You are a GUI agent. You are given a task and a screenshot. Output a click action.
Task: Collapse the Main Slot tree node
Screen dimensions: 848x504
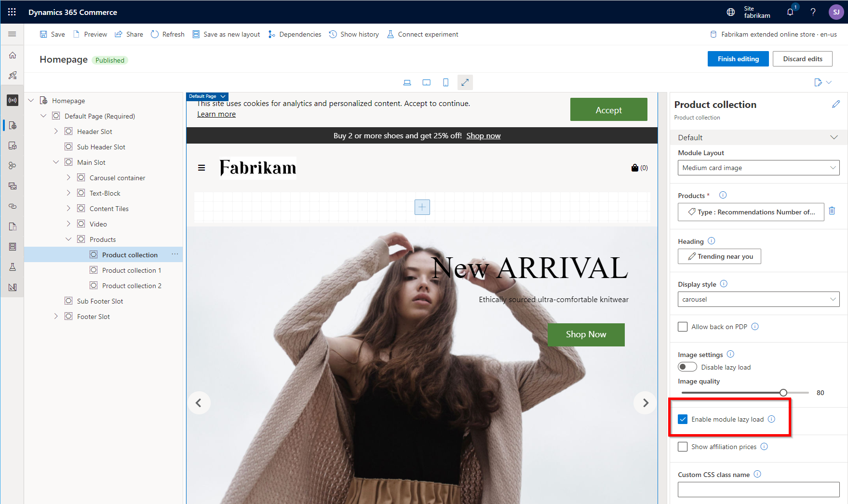click(56, 162)
